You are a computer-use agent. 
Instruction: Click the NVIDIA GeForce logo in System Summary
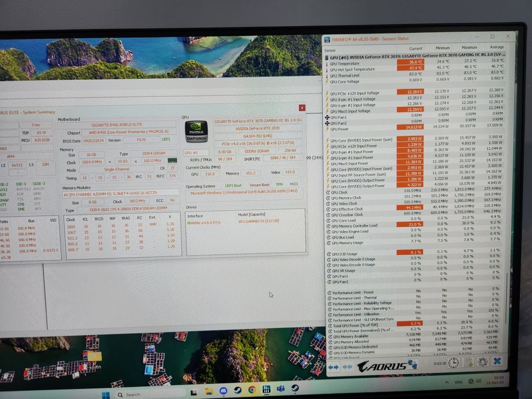click(x=196, y=132)
